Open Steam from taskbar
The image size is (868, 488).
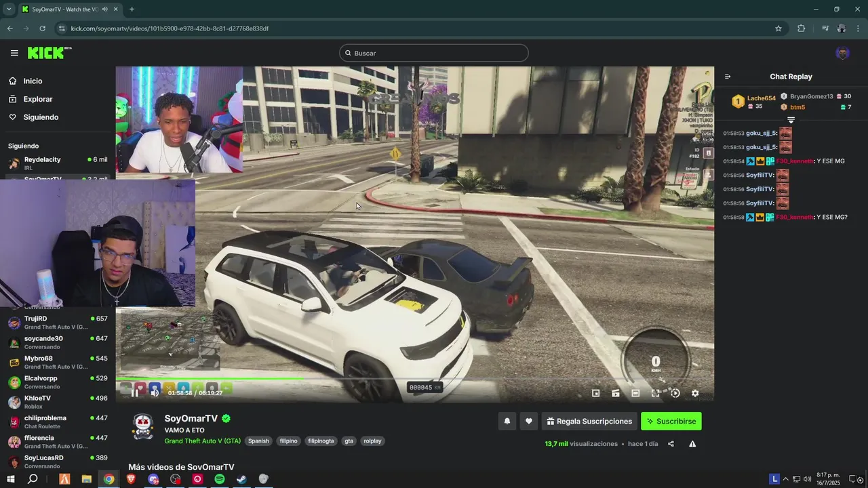tap(241, 479)
